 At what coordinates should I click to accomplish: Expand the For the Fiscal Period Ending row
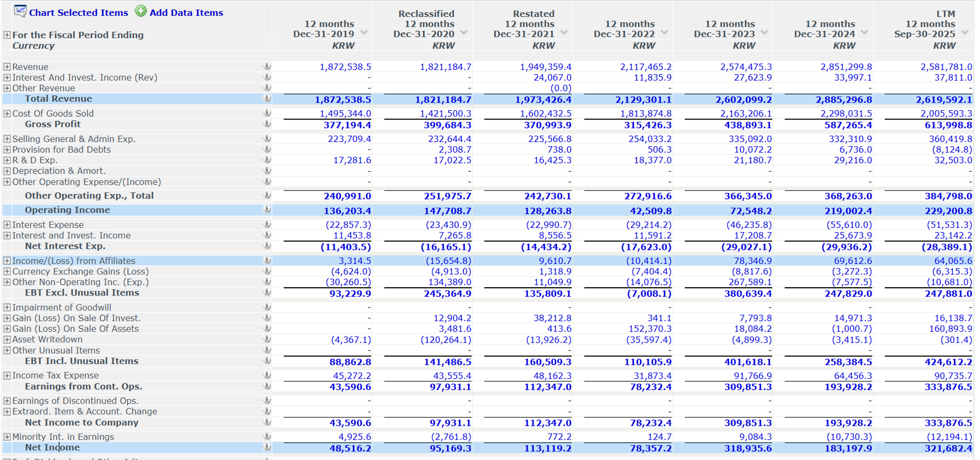pos(7,35)
